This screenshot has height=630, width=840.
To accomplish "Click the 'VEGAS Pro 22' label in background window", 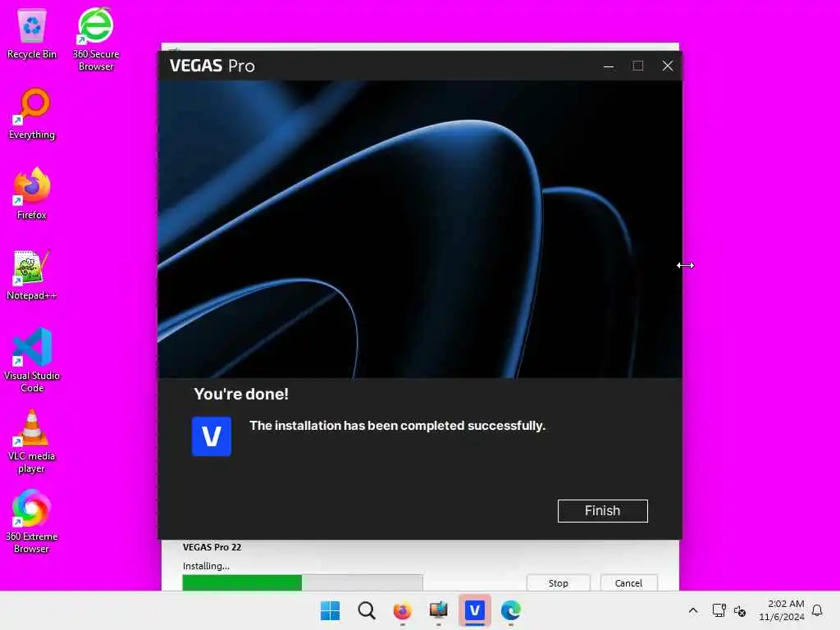I will [x=212, y=547].
